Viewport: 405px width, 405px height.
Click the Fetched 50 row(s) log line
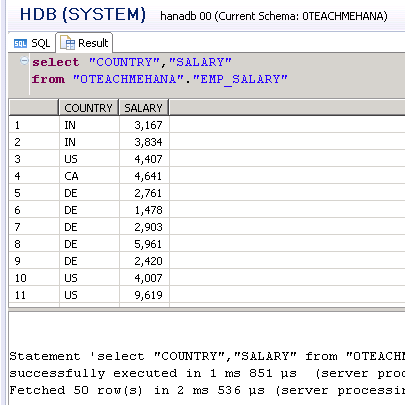point(207,390)
